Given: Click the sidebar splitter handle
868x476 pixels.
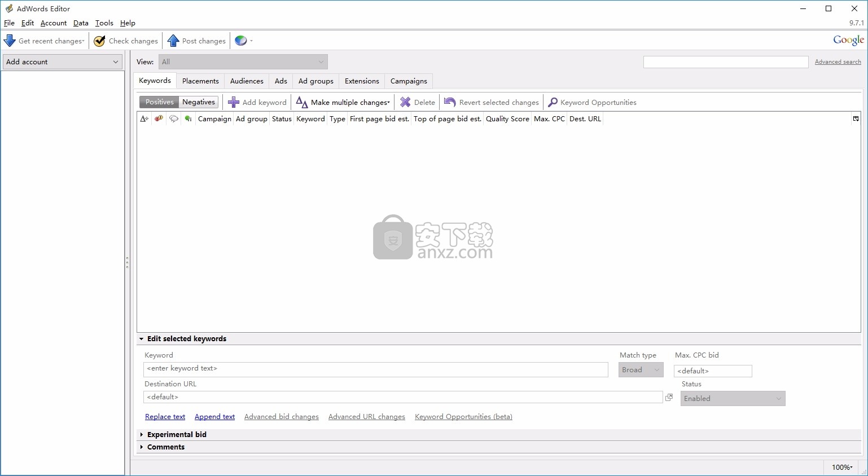Looking at the screenshot, I should (127, 262).
